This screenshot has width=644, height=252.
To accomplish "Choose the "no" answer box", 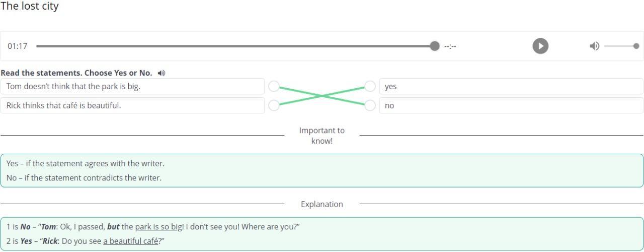I will [x=511, y=105].
